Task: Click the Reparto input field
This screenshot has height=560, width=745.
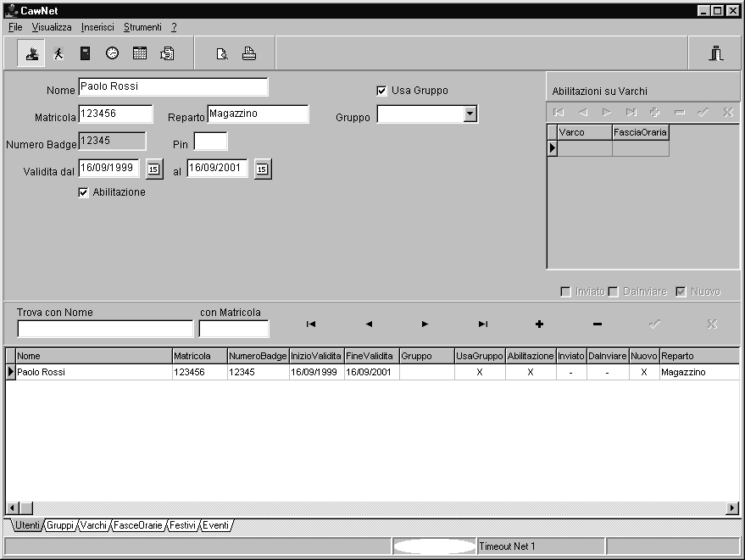Action: 258,114
